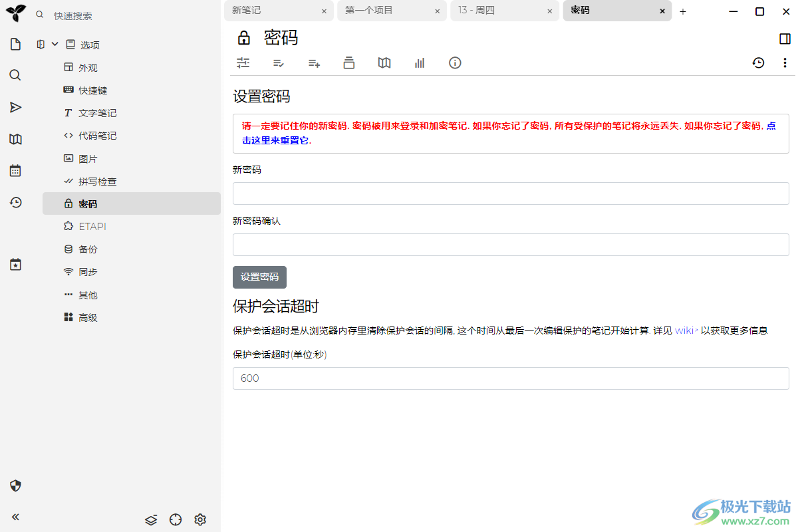The image size is (798, 532).
Task: Add a new tab with the plus button
Action: [x=683, y=11]
